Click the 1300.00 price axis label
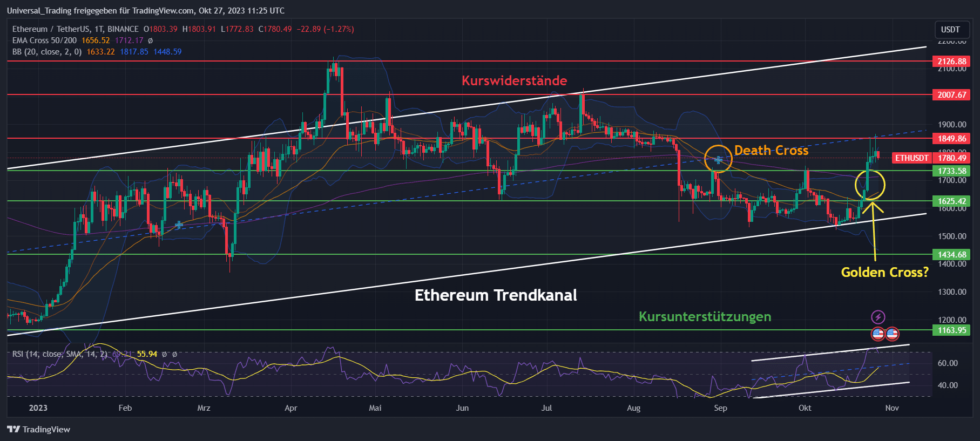The image size is (980, 441). click(952, 292)
